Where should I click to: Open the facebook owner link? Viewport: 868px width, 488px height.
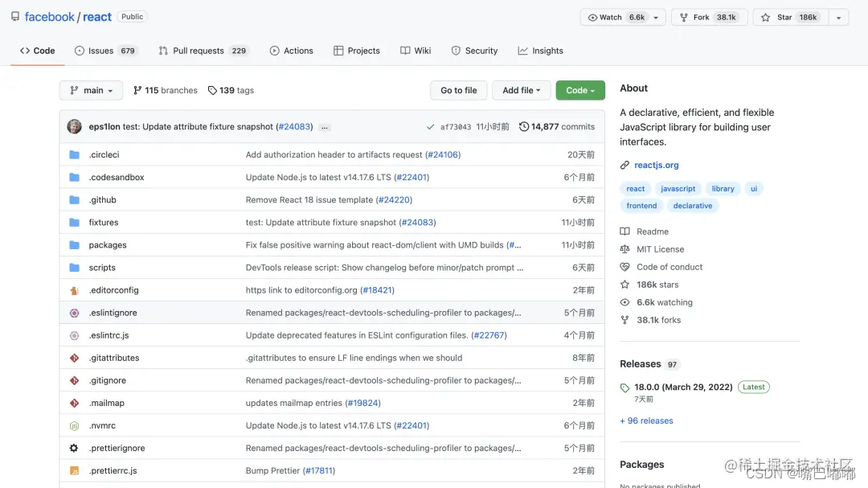(x=49, y=17)
